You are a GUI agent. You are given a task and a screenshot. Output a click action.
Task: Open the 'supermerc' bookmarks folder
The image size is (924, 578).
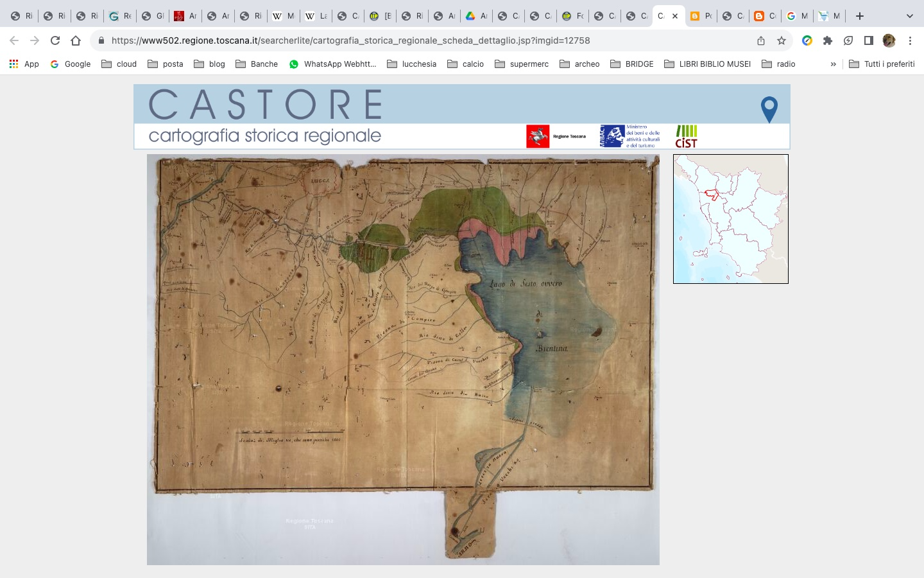pyautogui.click(x=522, y=64)
